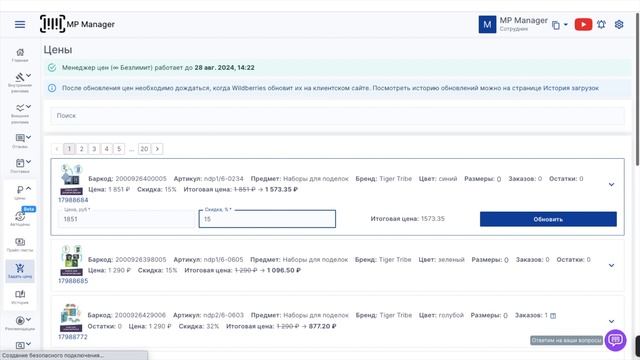Image resolution: width=640 pixels, height=360 pixels.
Task: Open the notifications bell
Action: pos(601,24)
